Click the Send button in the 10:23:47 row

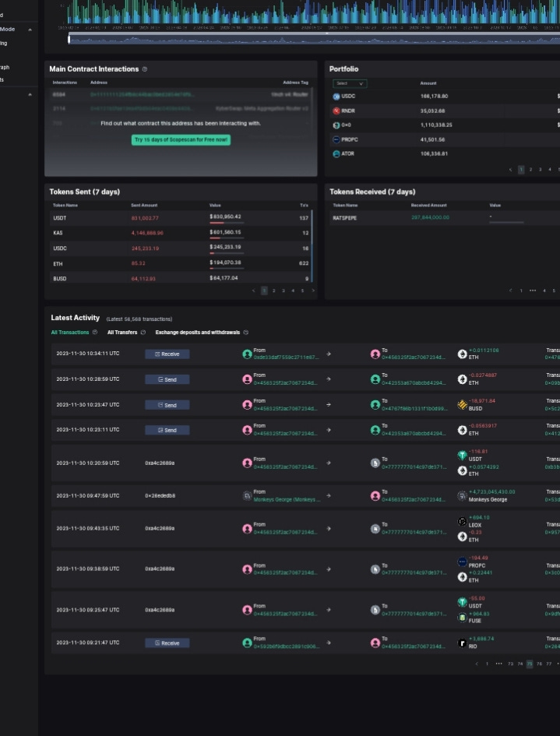click(167, 405)
